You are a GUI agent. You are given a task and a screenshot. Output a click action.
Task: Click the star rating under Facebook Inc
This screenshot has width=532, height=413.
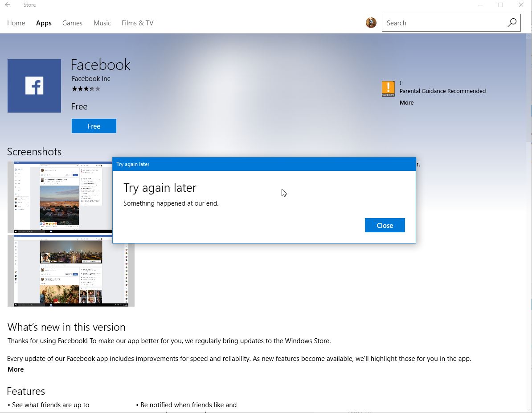pyautogui.click(x=86, y=89)
